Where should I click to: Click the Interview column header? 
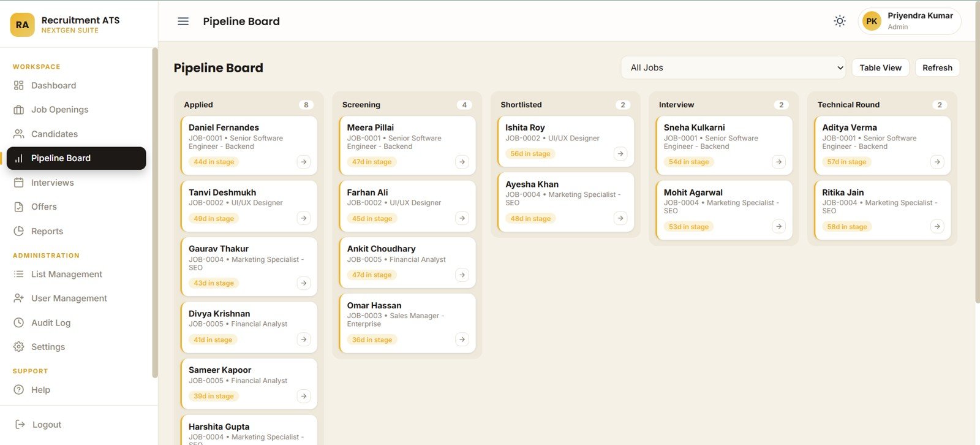(x=676, y=105)
